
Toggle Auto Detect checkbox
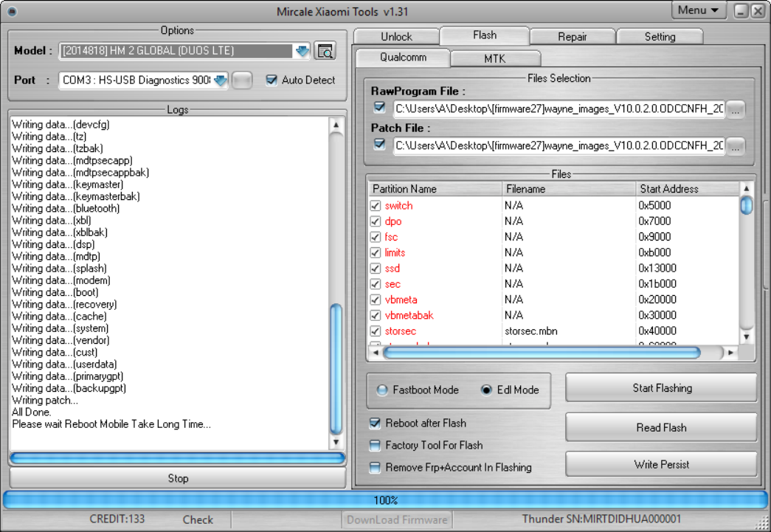click(x=272, y=80)
